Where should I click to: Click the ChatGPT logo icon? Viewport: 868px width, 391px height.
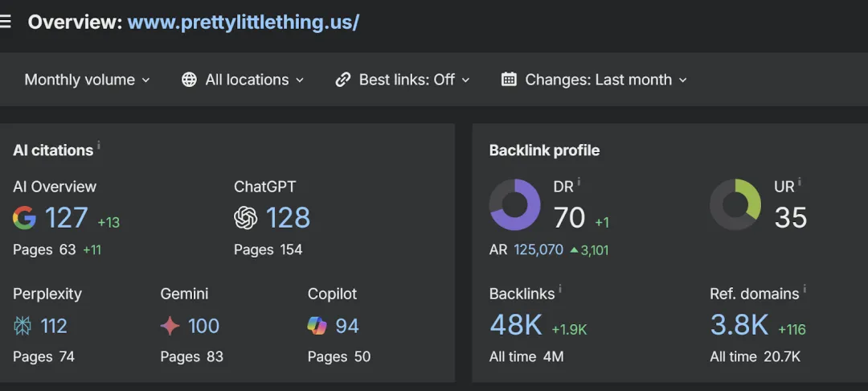pos(245,218)
